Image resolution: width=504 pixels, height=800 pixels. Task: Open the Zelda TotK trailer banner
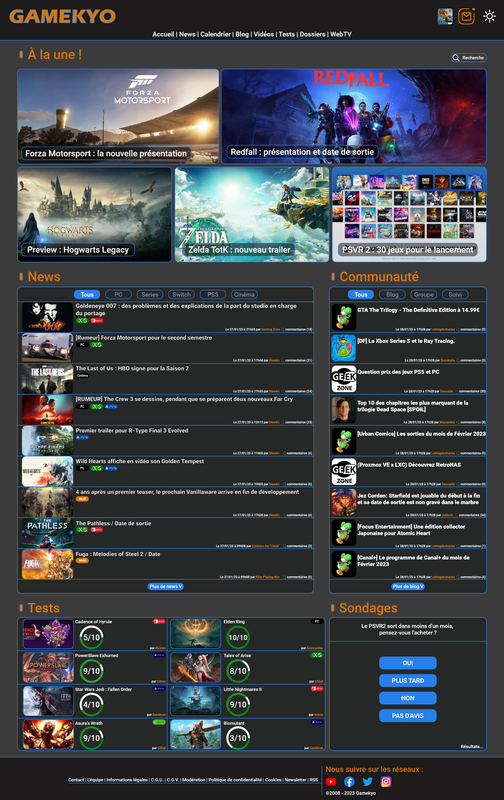[252, 214]
